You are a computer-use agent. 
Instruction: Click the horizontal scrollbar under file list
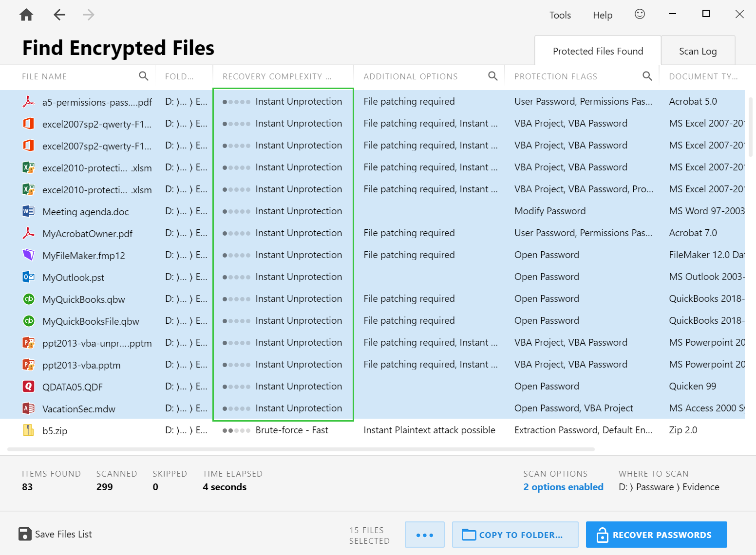301,449
